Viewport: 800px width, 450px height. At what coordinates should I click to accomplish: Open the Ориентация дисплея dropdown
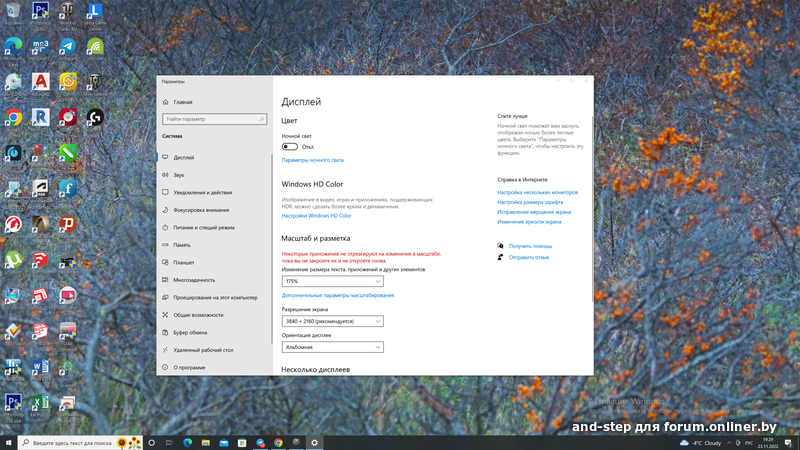click(332, 347)
